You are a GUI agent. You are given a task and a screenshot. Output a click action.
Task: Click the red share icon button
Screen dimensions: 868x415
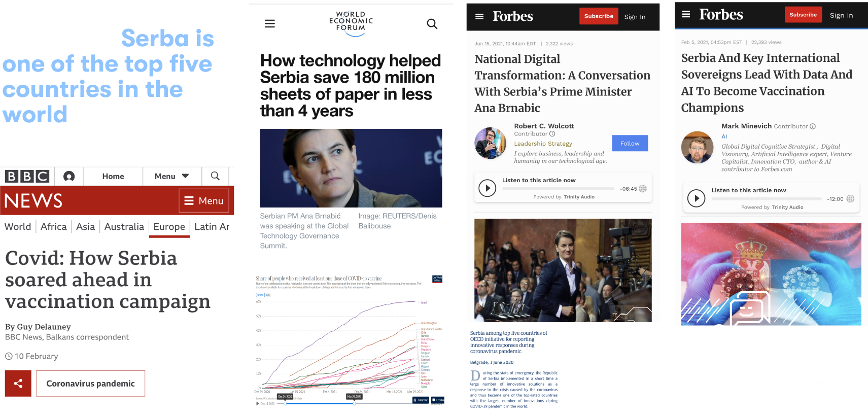tap(18, 384)
